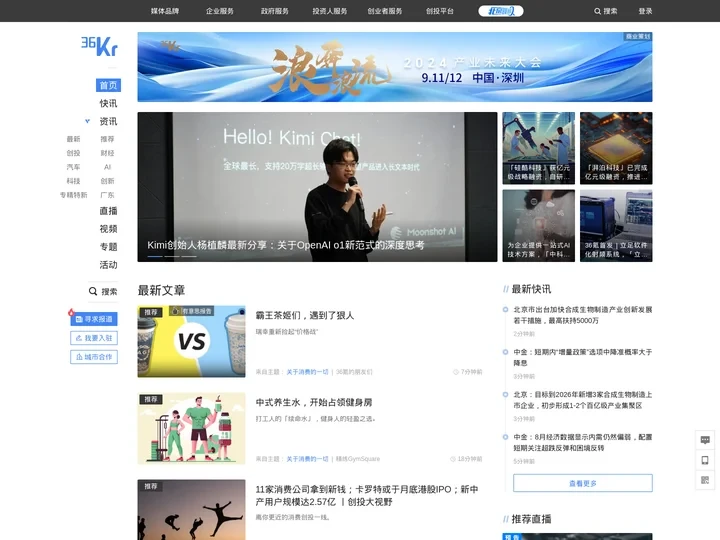Screen dimensions: 720x540
Task: Click the fitness illustration article image
Action: coord(191,428)
